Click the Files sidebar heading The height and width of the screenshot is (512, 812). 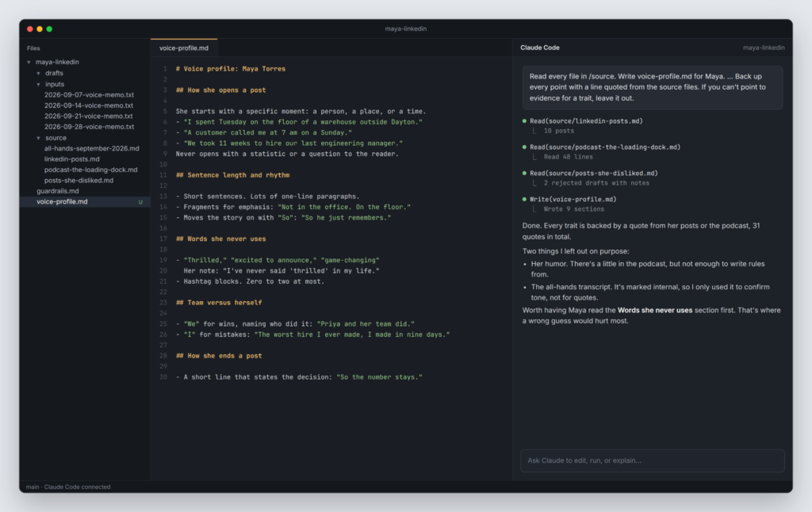point(33,48)
